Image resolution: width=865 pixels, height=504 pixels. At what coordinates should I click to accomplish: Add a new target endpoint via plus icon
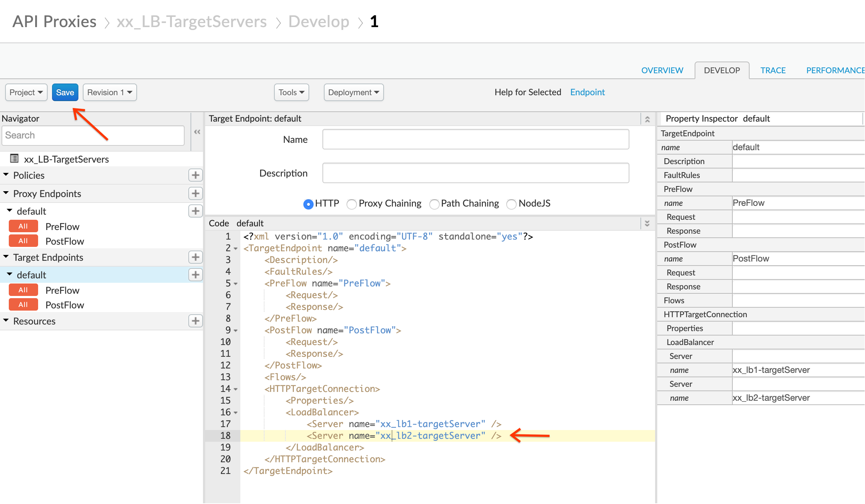pos(196,257)
